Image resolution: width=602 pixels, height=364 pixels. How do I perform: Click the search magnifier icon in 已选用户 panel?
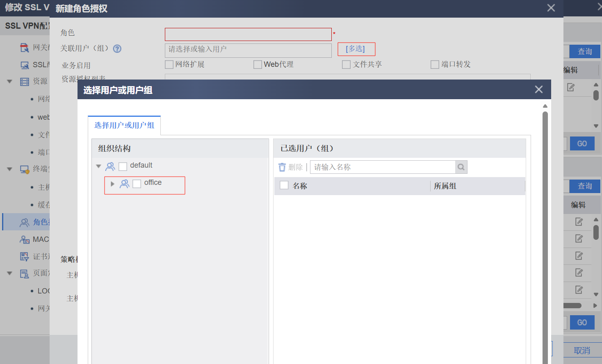coord(461,167)
